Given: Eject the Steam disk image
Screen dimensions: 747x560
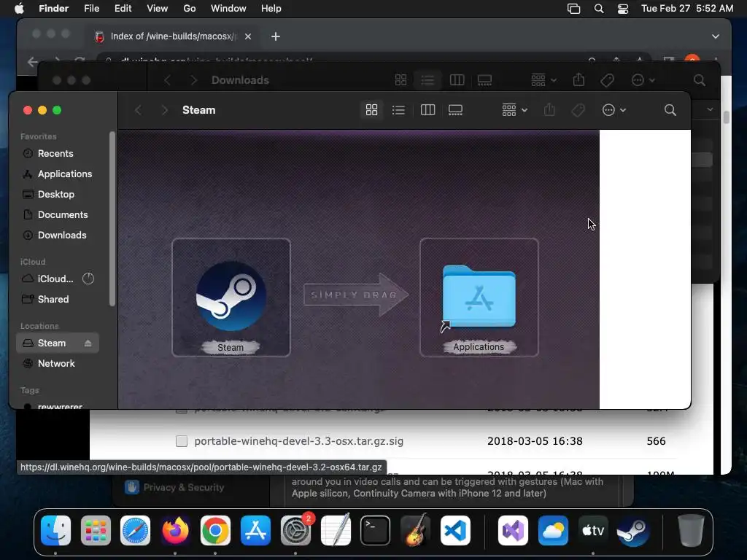Looking at the screenshot, I should 88,343.
